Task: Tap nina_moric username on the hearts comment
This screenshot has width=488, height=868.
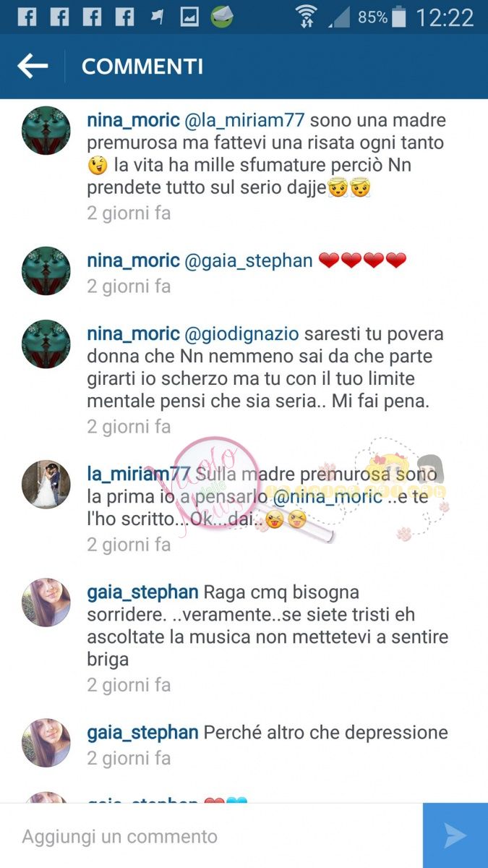Action: point(133,261)
